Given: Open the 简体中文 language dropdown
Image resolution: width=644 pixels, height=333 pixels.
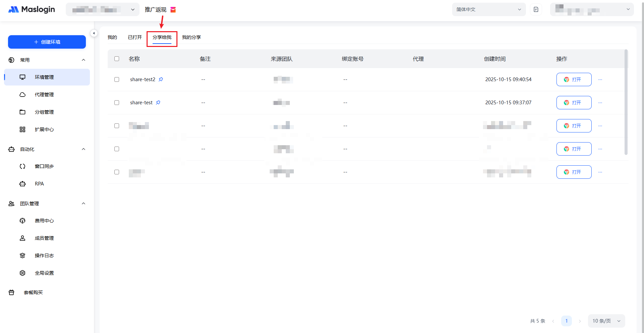Looking at the screenshot, I should [488, 9].
